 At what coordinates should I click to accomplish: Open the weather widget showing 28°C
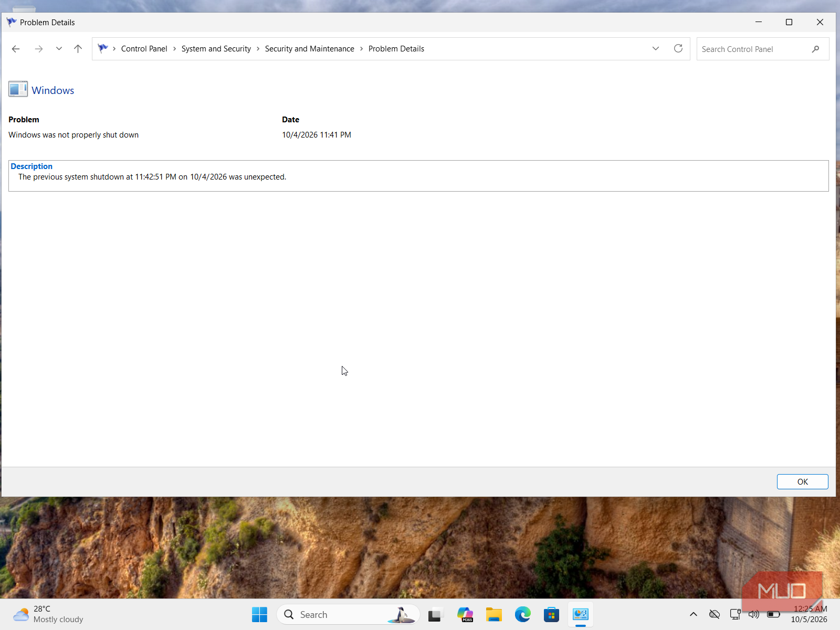pos(48,614)
